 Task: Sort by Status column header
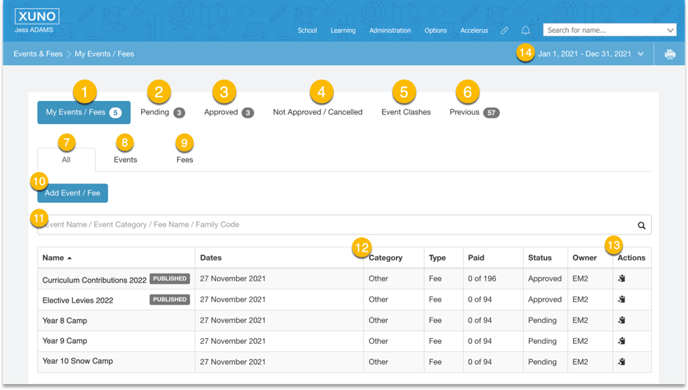pyautogui.click(x=540, y=258)
